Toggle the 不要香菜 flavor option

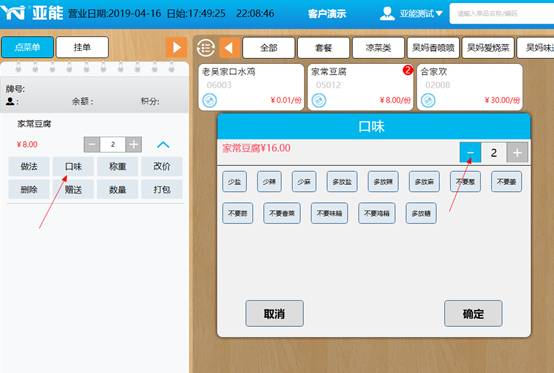pyautogui.click(x=282, y=213)
